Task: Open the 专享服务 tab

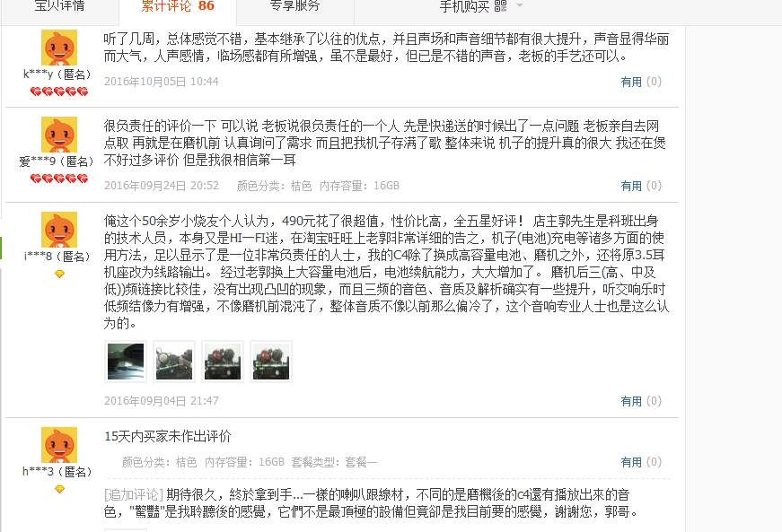Action: (294, 7)
